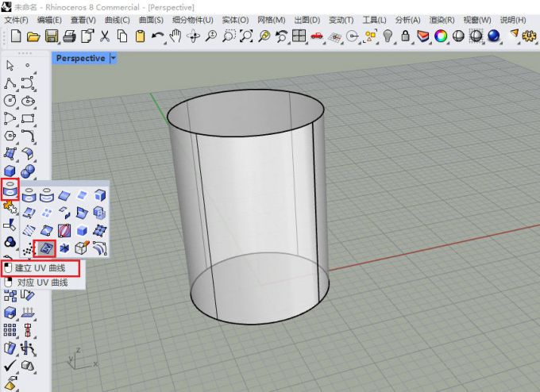
Task: Click the Four viewports layout icon
Action: click(x=299, y=36)
